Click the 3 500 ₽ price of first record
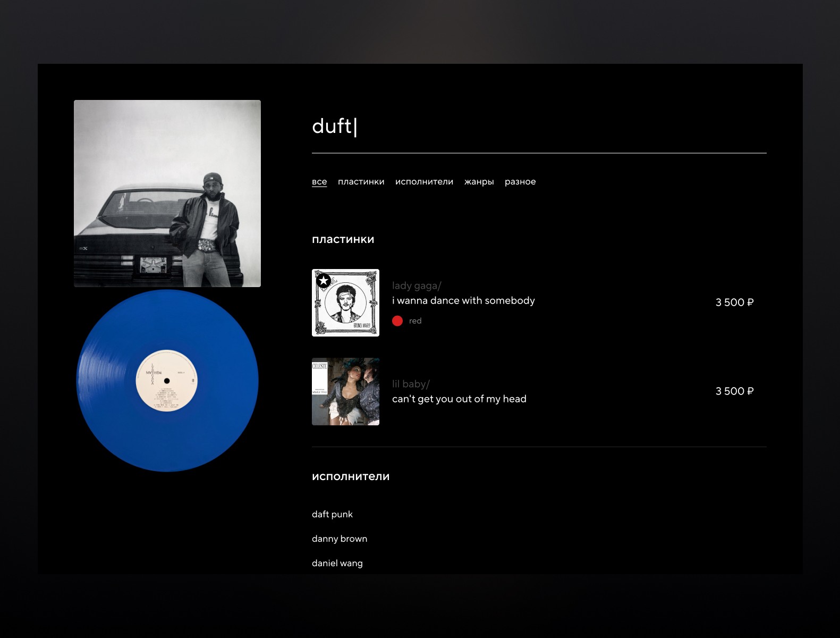 (734, 303)
